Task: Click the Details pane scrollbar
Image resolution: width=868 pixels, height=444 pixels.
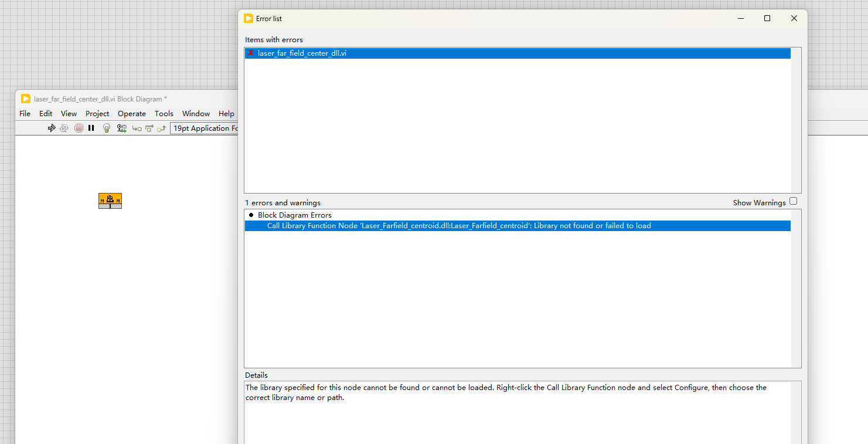Action: 796,413
